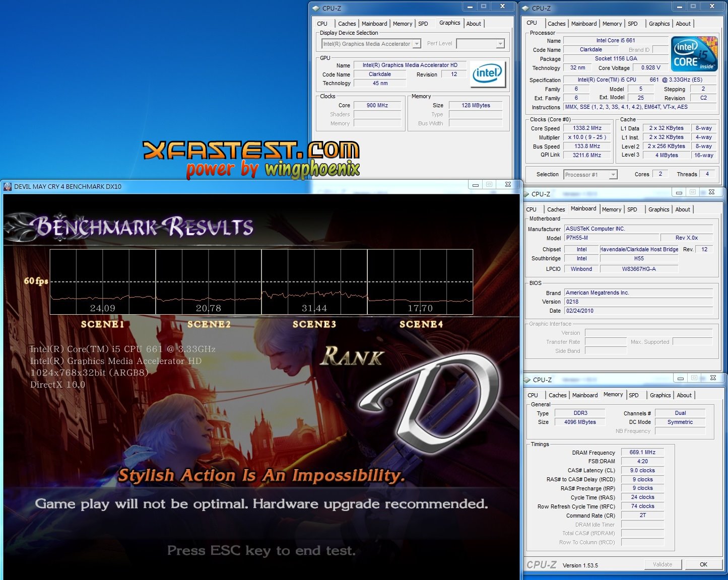Select Caches tab in the CPU window
This screenshot has width=728, height=580.
(557, 24)
